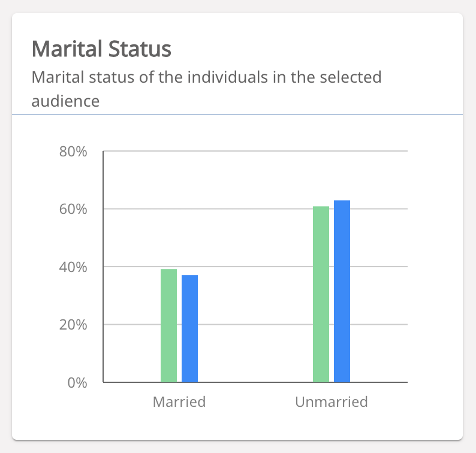This screenshot has width=476, height=453.
Task: Click the 60% y-axis label
Action: tap(73, 209)
